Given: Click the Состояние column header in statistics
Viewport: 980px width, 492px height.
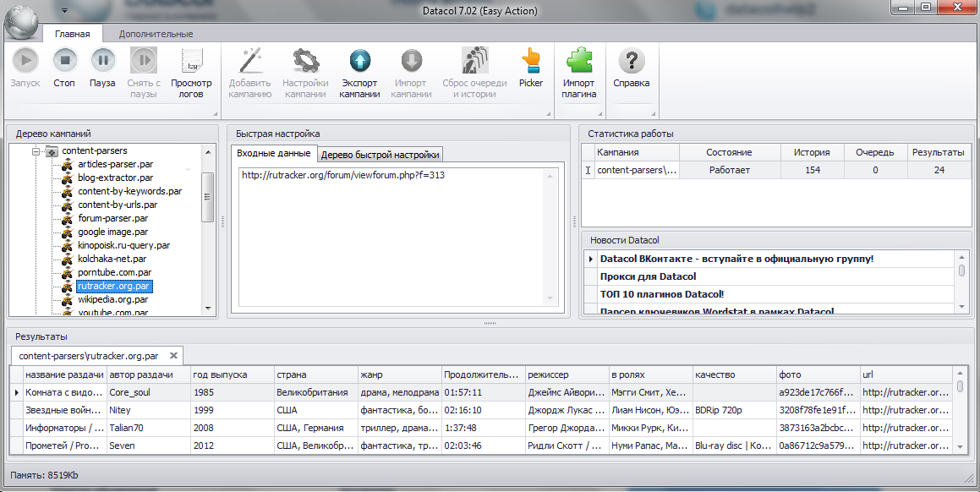Looking at the screenshot, I should point(730,152).
